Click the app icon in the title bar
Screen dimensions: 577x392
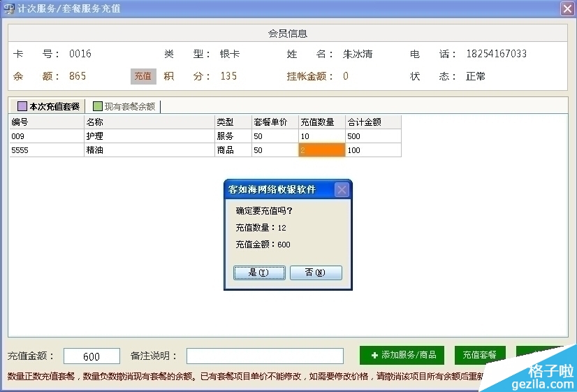(10, 9)
